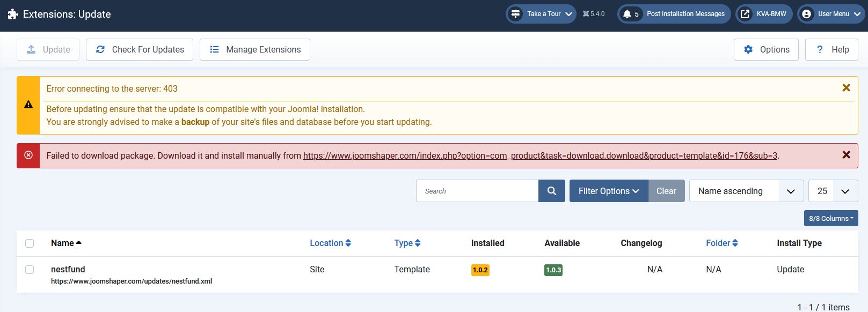Click the Joomla 5.4.0 version icon
868x312 pixels.
(586, 14)
